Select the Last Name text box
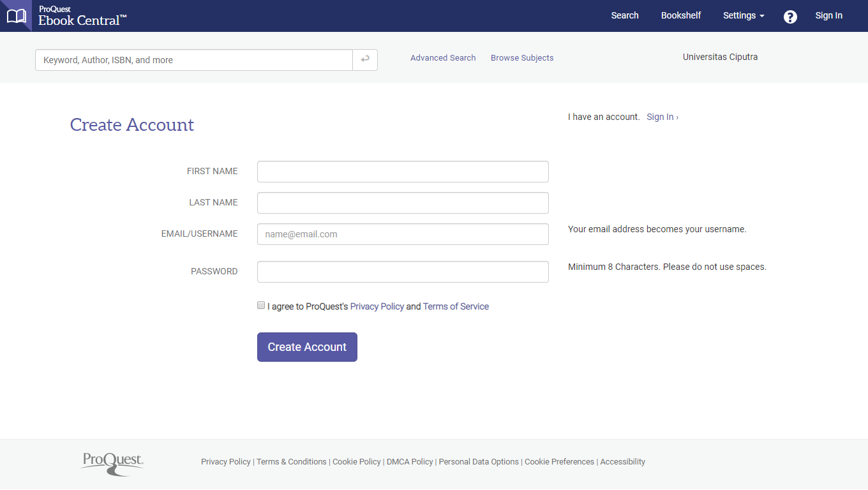 click(x=403, y=203)
